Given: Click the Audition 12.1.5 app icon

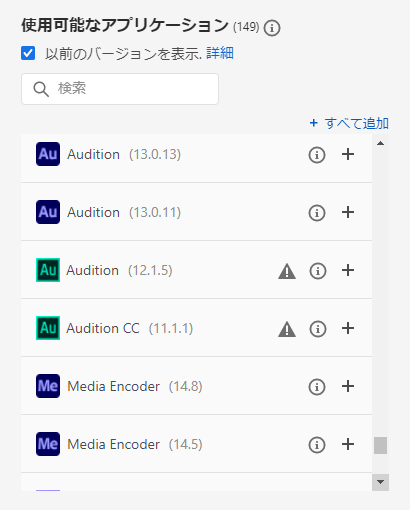Looking at the screenshot, I should [48, 270].
